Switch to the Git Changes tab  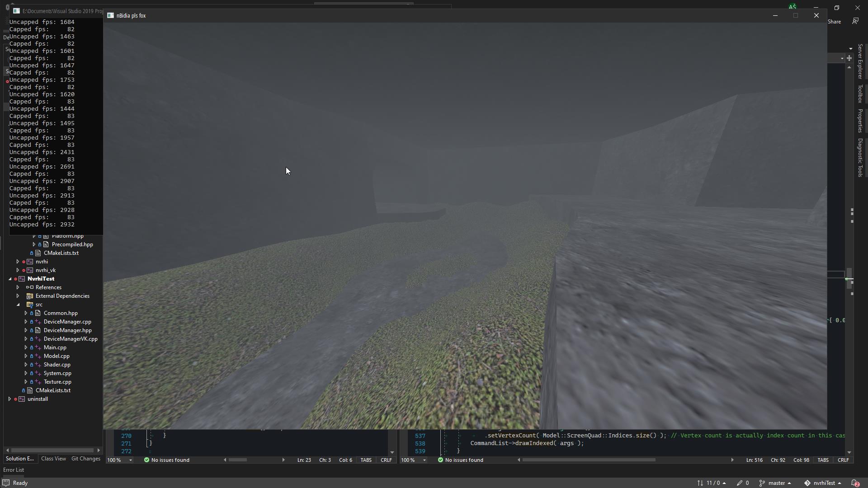click(86, 459)
